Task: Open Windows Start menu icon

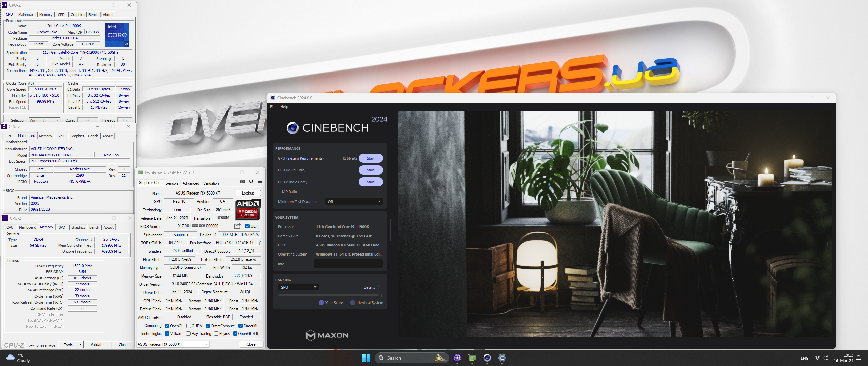Action: (x=366, y=358)
